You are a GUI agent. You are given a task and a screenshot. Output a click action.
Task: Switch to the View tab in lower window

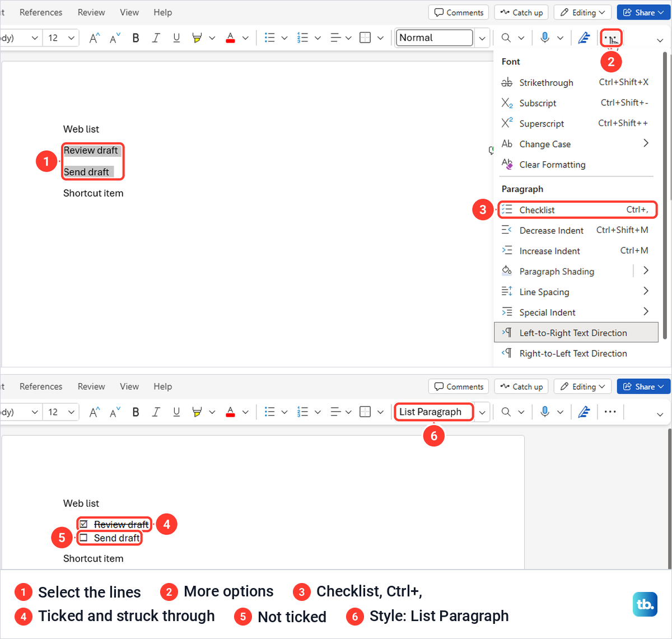[129, 386]
